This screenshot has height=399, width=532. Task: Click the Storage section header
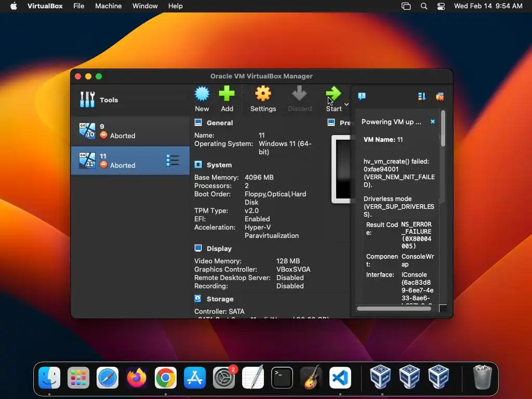click(220, 299)
